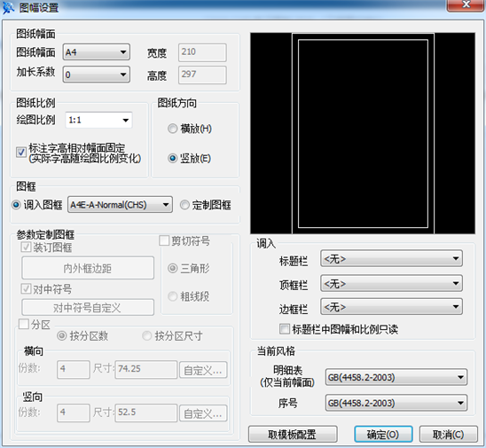Confirm with the 确定(O) button
This screenshot has width=486, height=448.
click(383, 434)
